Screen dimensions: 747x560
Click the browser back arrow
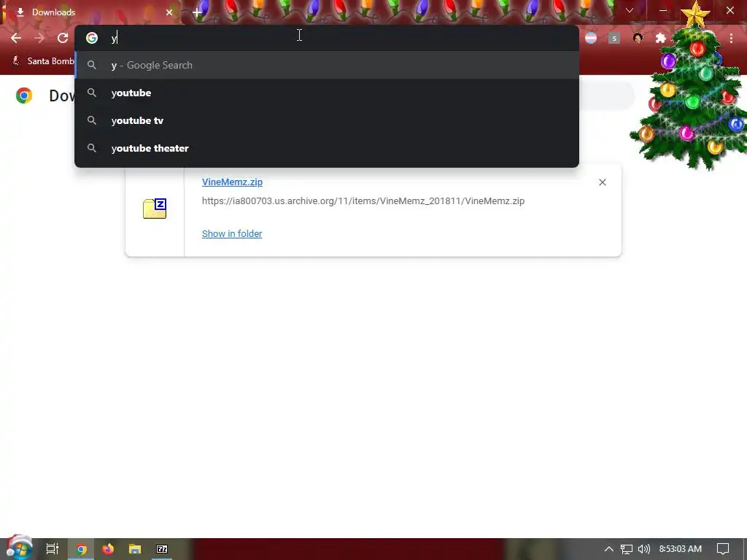[16, 38]
